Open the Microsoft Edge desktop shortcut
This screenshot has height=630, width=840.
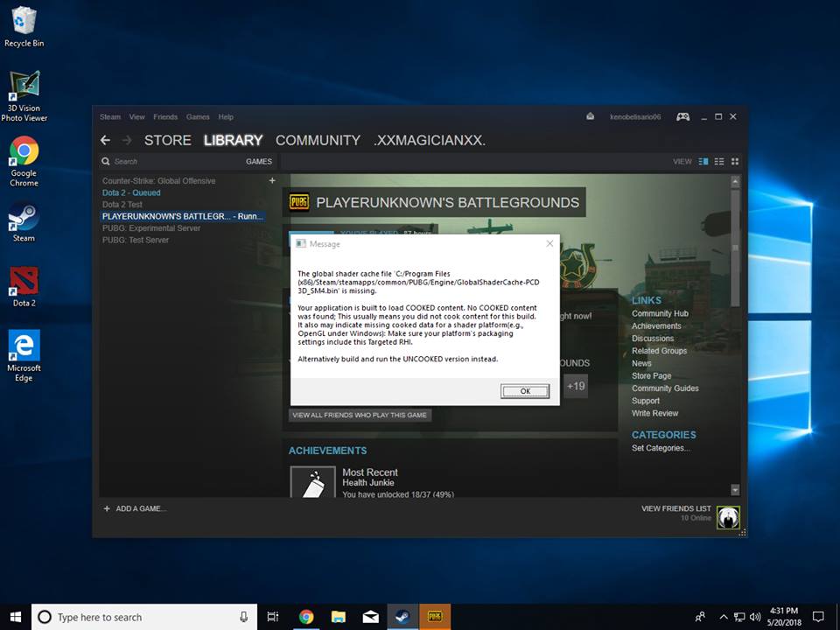(x=24, y=356)
